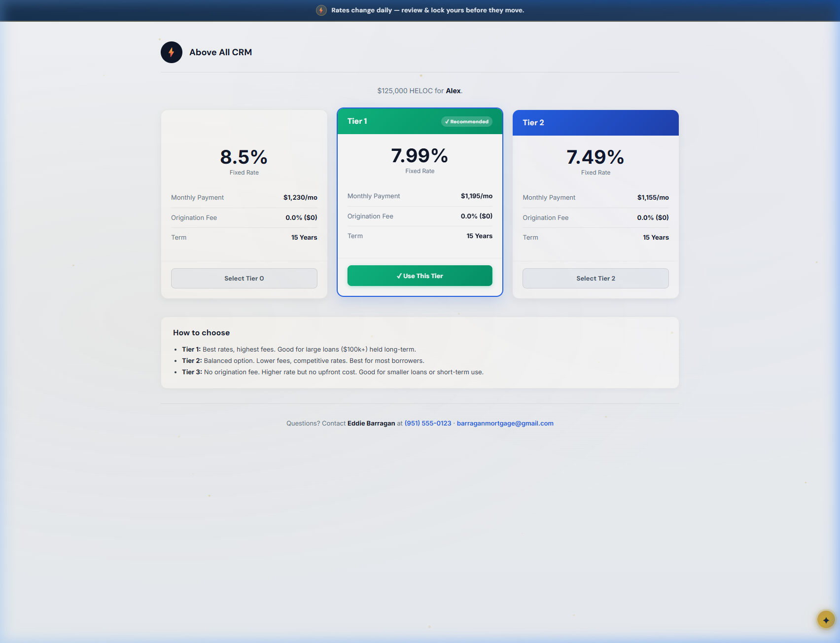
Task: Click the How to choose heading
Action: point(201,333)
